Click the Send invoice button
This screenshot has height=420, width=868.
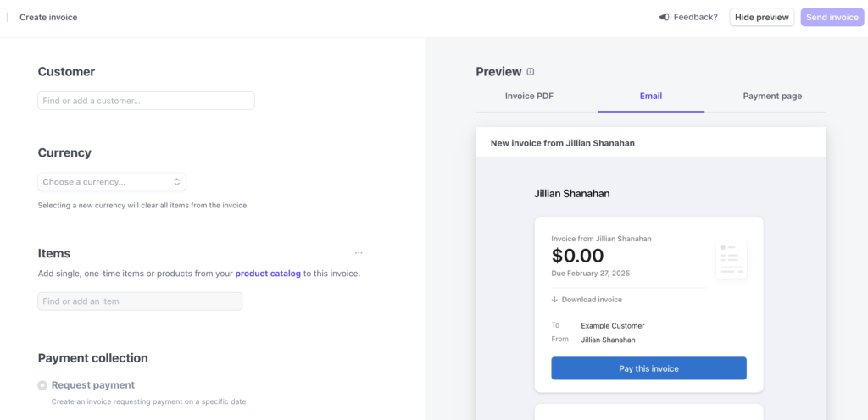tap(832, 17)
